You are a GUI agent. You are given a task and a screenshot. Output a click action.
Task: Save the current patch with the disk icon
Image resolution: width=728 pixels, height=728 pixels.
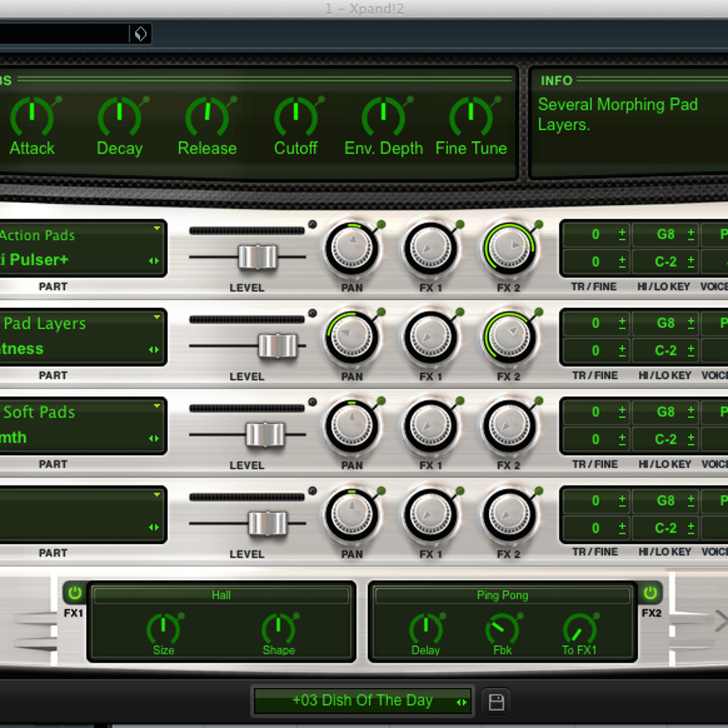(497, 701)
